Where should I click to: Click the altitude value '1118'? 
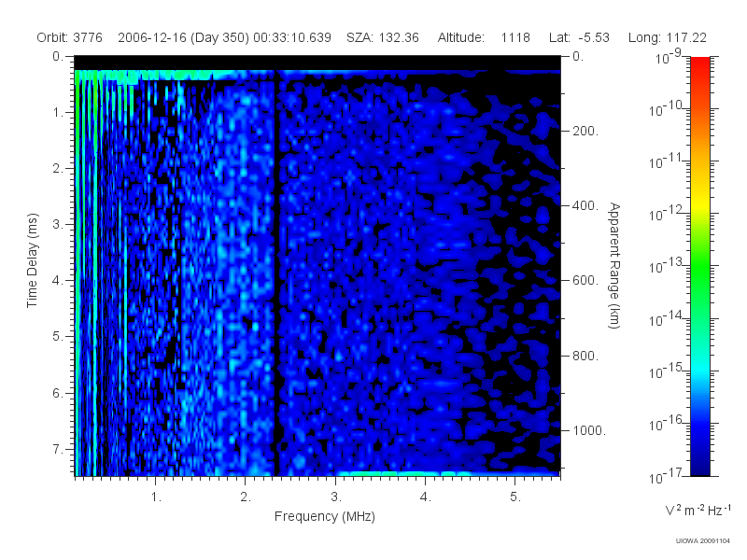point(515,37)
